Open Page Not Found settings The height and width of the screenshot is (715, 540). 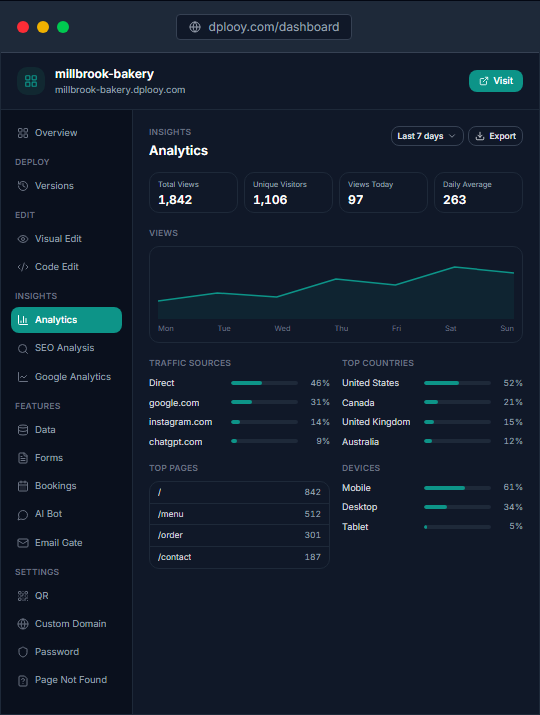point(67,680)
